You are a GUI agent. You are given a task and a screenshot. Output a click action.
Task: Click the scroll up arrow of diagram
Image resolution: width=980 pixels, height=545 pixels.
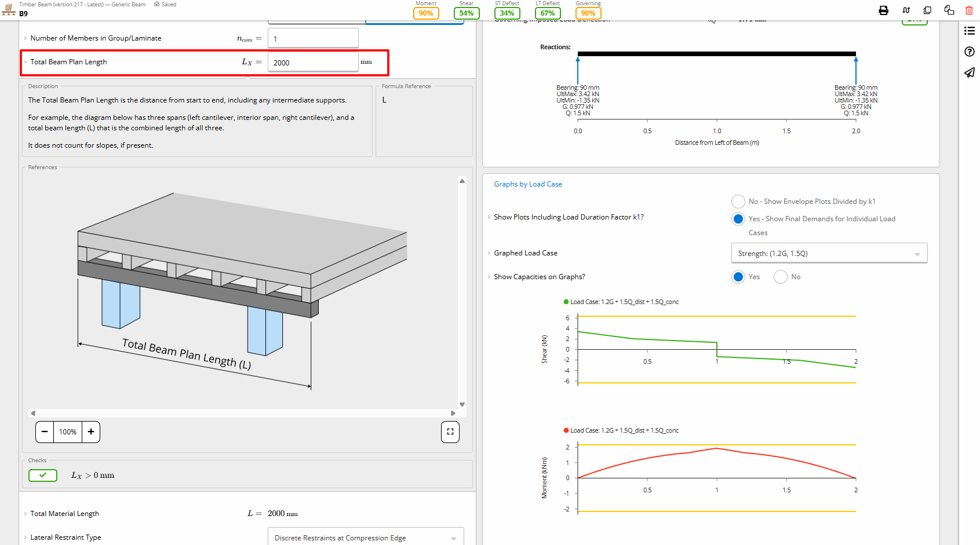click(462, 181)
